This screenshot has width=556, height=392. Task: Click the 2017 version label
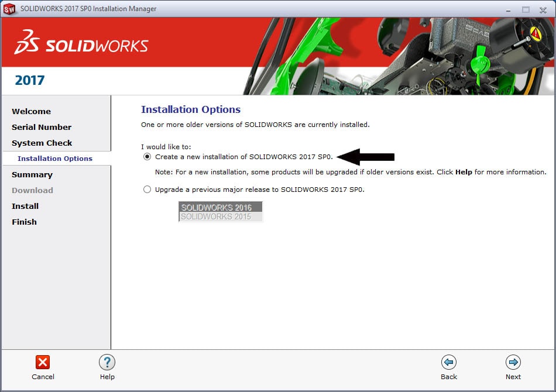pyautogui.click(x=30, y=81)
